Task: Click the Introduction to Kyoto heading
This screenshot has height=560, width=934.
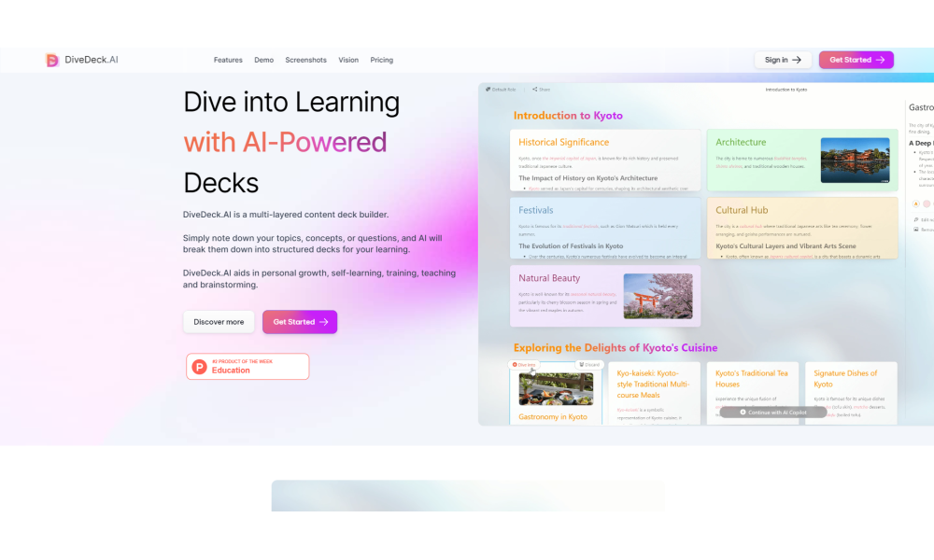Action: point(568,116)
